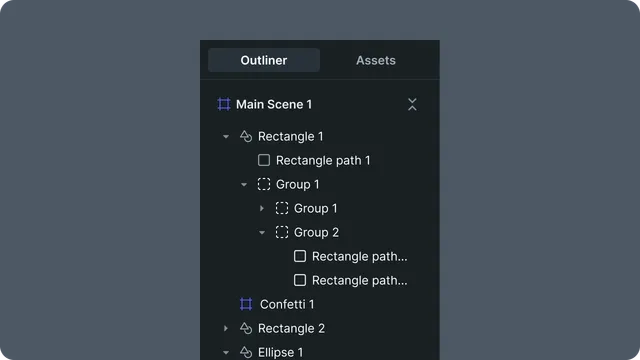Select the nested Group 1 label above Group 2
Viewport: 640px width, 360px height.
316,209
